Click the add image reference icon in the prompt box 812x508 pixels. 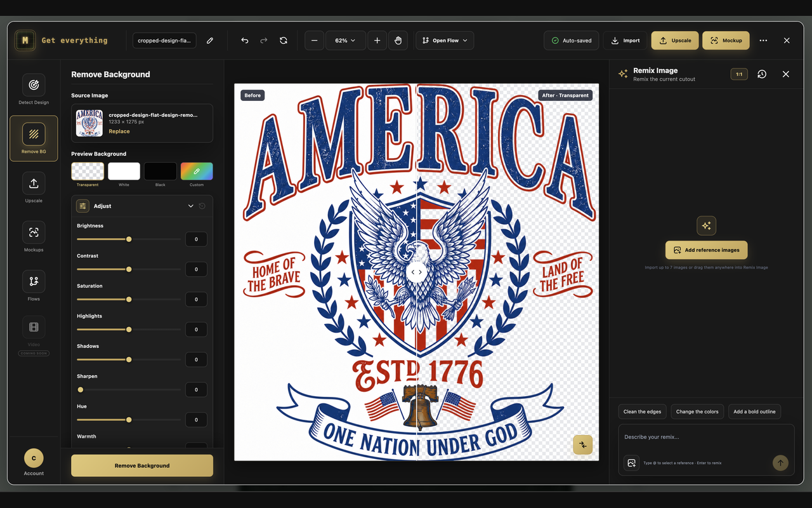[x=632, y=463]
